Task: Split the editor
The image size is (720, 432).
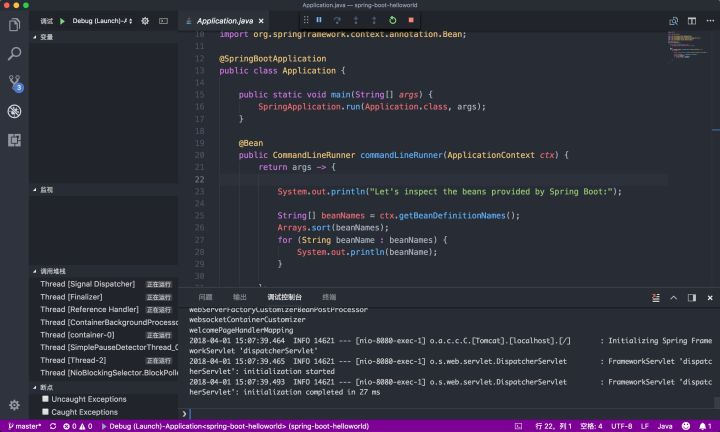Action: coord(692,21)
